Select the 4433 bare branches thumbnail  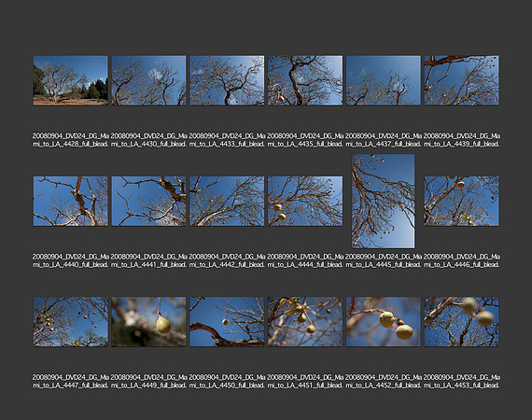(x=227, y=80)
